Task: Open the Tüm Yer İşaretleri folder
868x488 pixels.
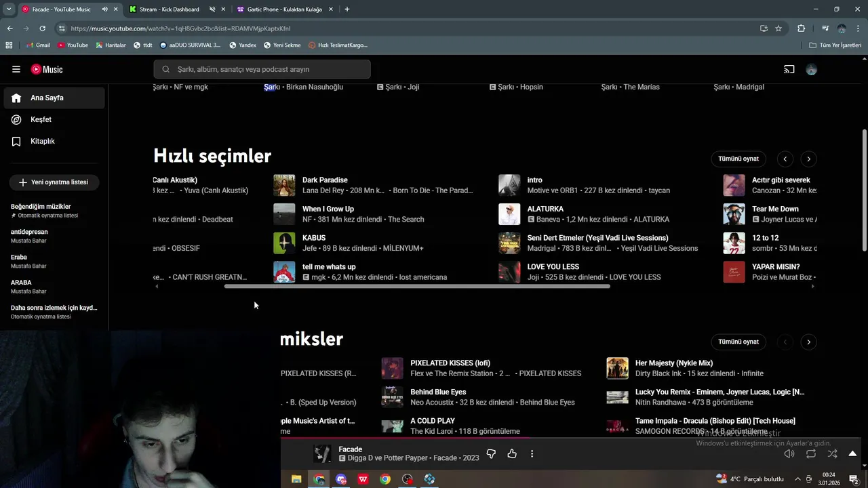Action: click(835, 45)
